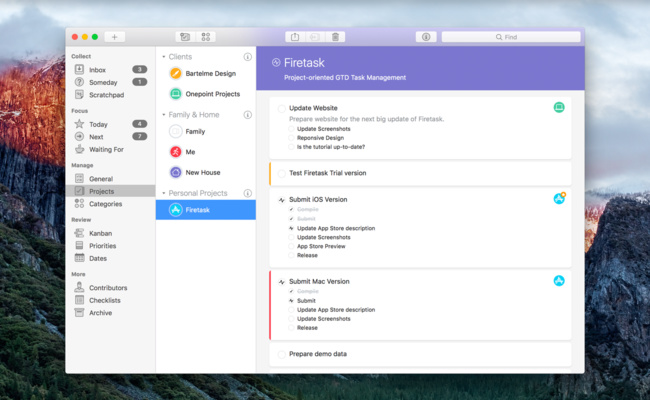Go to Categories in Manage section
650x400 pixels.
click(x=105, y=203)
